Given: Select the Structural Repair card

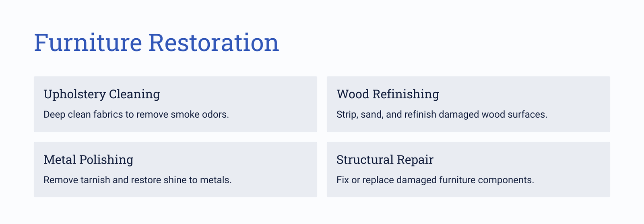Looking at the screenshot, I should click(469, 169).
